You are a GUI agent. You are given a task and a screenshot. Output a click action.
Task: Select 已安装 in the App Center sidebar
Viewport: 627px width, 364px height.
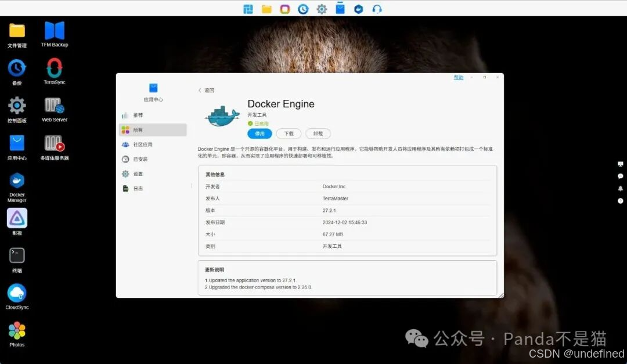(x=153, y=159)
